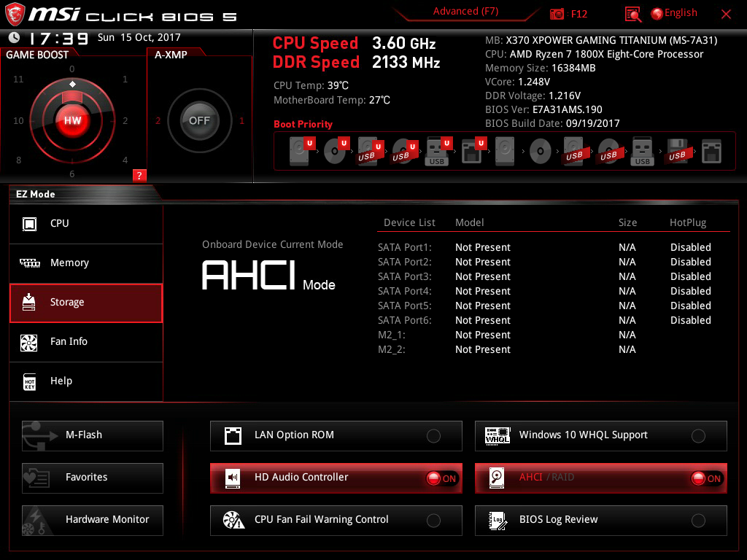Image resolution: width=747 pixels, height=560 pixels.
Task: Click the M2_2 row label
Action: click(392, 349)
